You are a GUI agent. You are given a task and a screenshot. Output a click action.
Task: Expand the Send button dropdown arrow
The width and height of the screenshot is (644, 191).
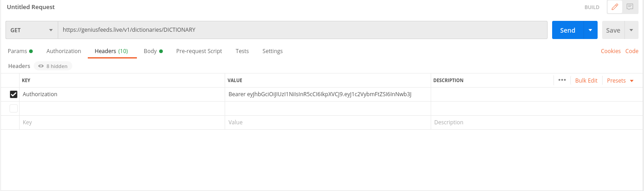[590, 30]
